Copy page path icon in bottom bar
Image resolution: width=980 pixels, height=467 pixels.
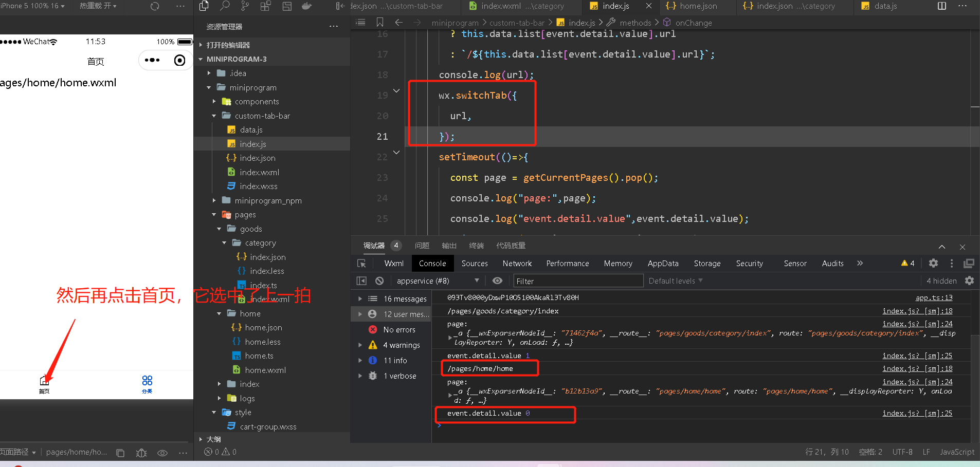click(120, 453)
